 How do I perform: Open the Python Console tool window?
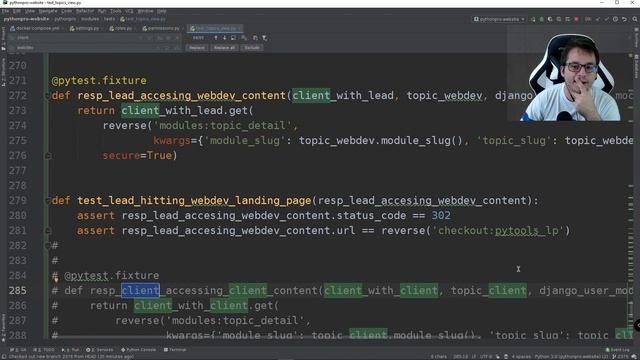click(138, 350)
